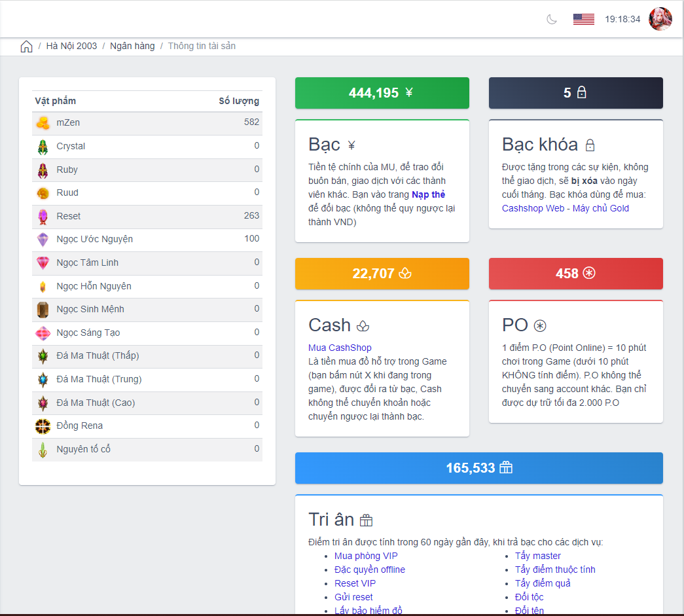This screenshot has width=684, height=616.
Task: Open user profile avatar menu
Action: point(660,20)
